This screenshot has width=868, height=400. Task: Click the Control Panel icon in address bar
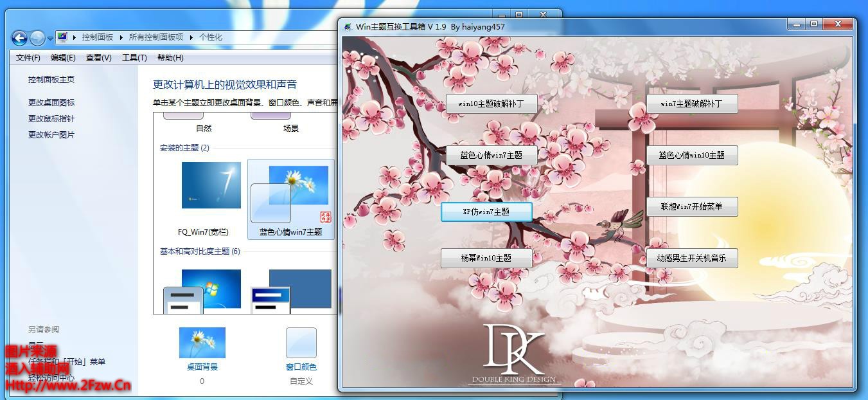point(62,37)
